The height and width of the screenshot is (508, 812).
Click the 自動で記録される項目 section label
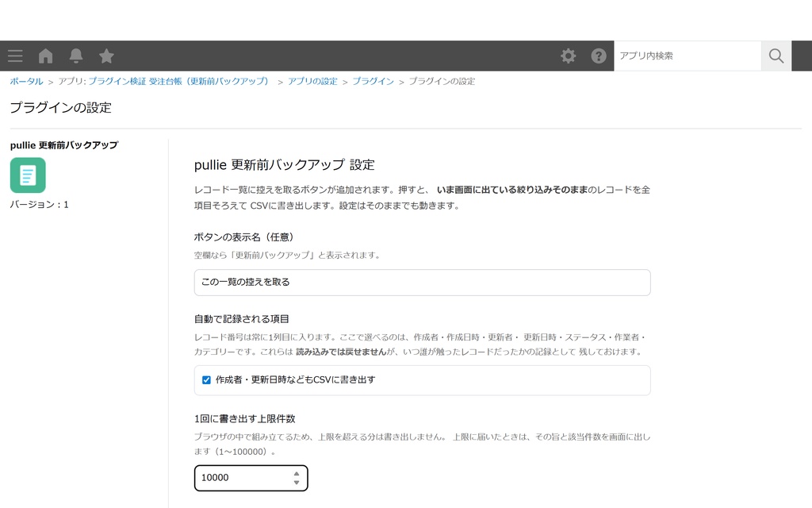(x=241, y=319)
